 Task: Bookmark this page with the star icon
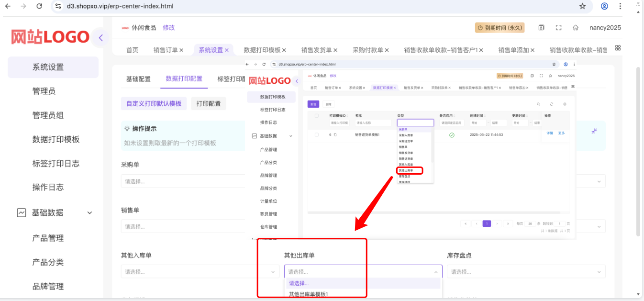pos(582,6)
